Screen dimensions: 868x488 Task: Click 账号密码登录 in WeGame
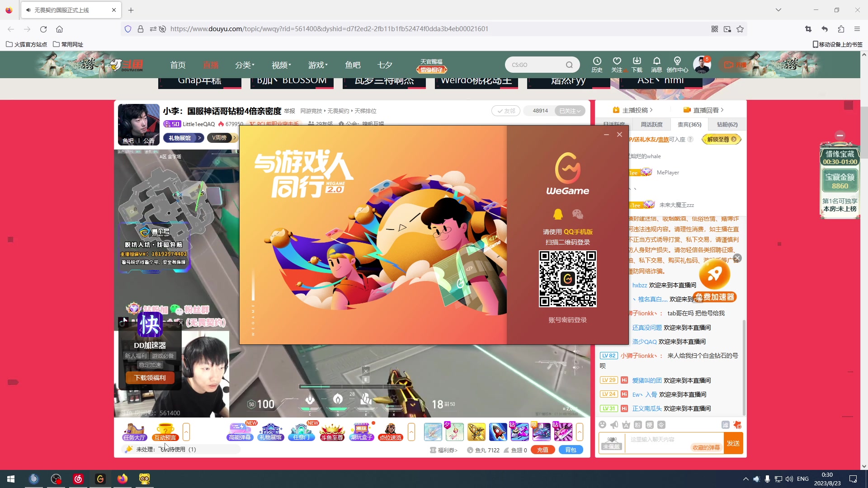pyautogui.click(x=567, y=320)
